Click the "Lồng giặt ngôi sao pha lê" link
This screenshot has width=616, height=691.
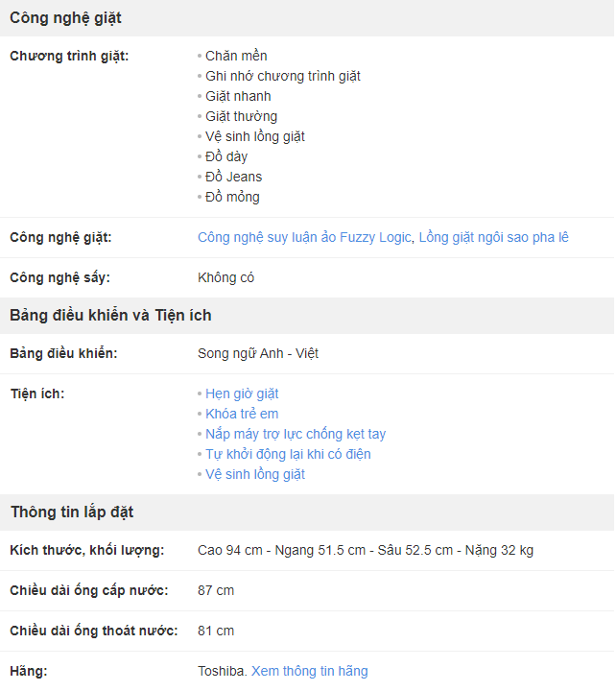coord(493,237)
